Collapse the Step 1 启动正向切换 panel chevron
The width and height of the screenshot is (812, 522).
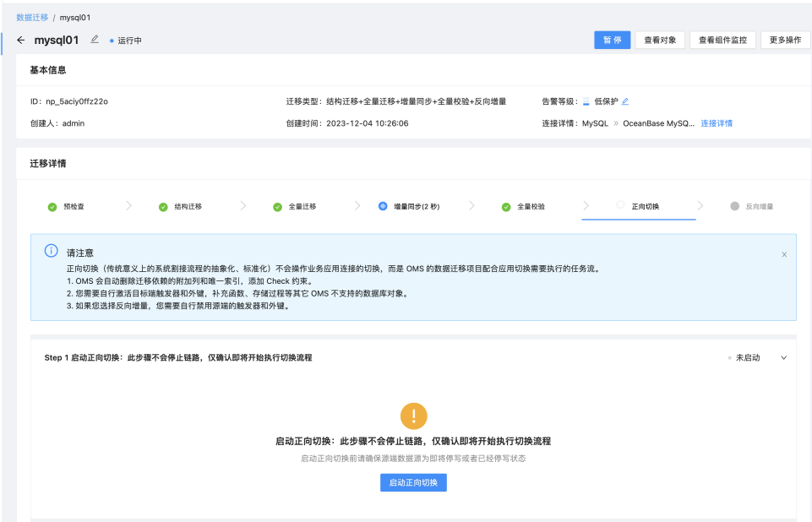pos(783,358)
